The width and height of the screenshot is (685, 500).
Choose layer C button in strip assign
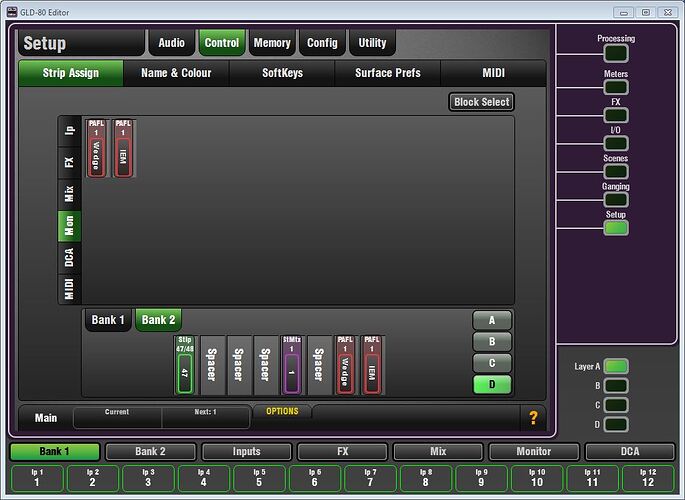492,363
